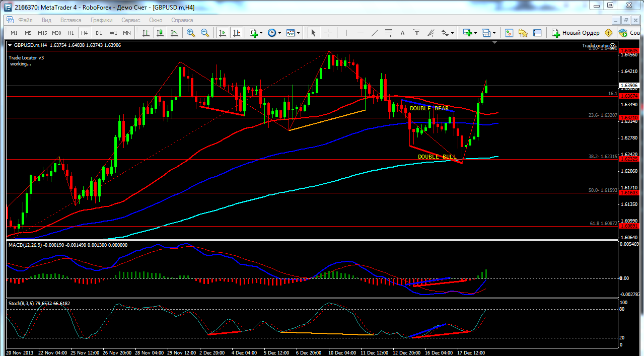The height and width of the screenshot is (356, 644).
Task: Select the crosshair tool
Action: (328, 33)
